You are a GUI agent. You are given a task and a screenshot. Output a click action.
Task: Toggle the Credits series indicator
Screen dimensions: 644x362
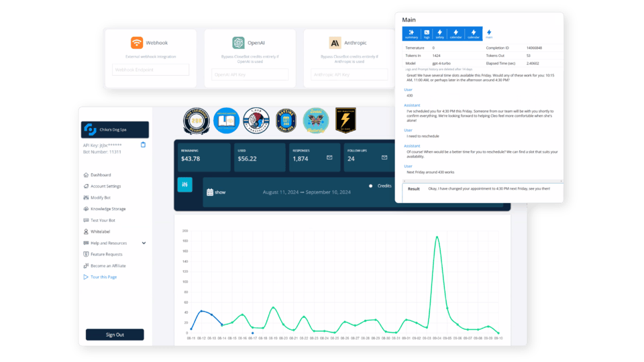370,186
